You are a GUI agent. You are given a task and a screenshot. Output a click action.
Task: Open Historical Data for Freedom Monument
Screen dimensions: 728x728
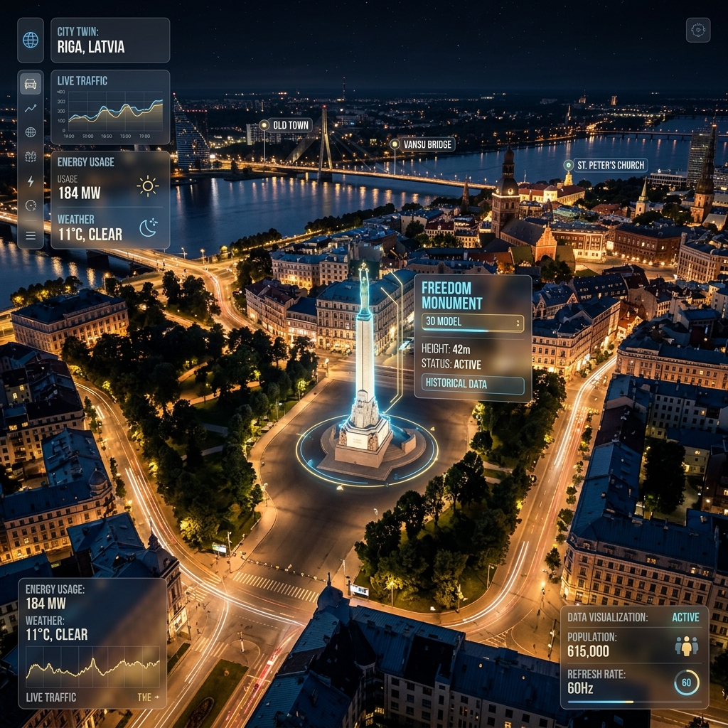click(x=471, y=385)
